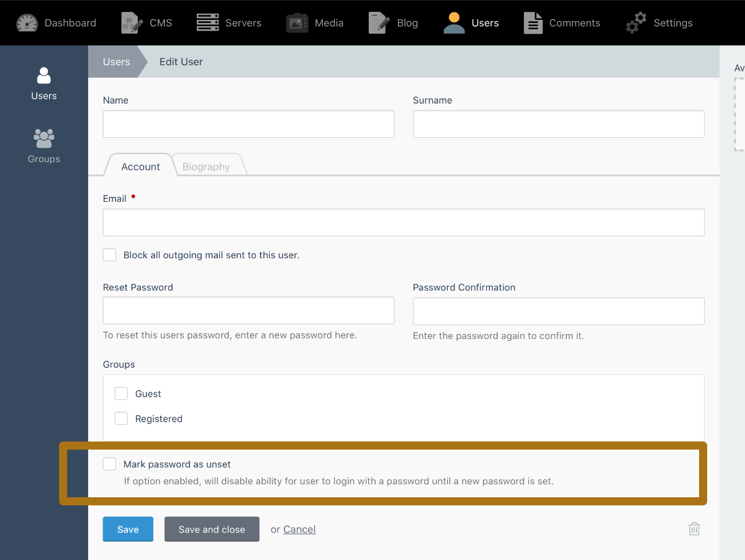Click the Media camera icon
Screen dimensions: 745x560
coord(297,23)
